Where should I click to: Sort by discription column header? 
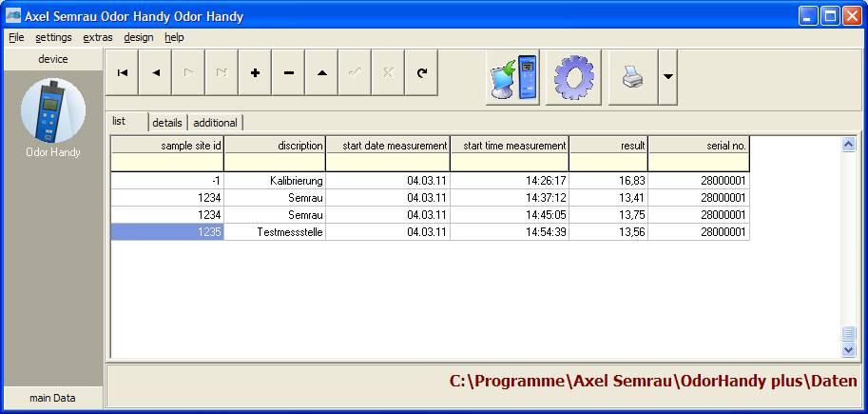[x=275, y=146]
